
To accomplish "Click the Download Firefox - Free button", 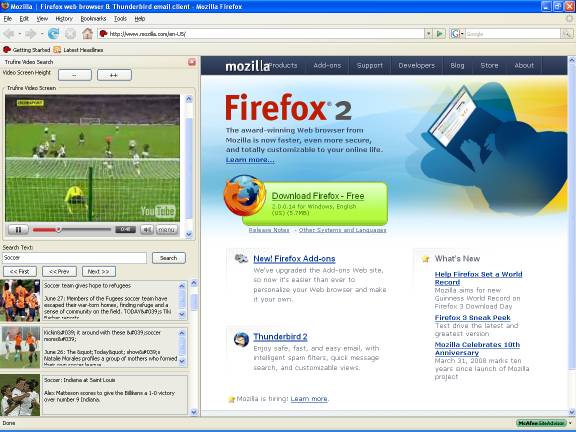I will click(318, 196).
